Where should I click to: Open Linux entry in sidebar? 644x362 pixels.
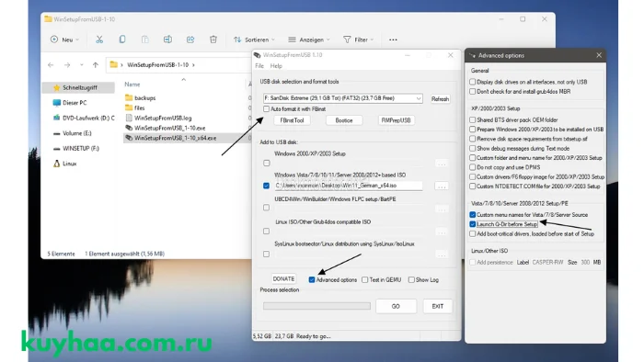point(69,164)
